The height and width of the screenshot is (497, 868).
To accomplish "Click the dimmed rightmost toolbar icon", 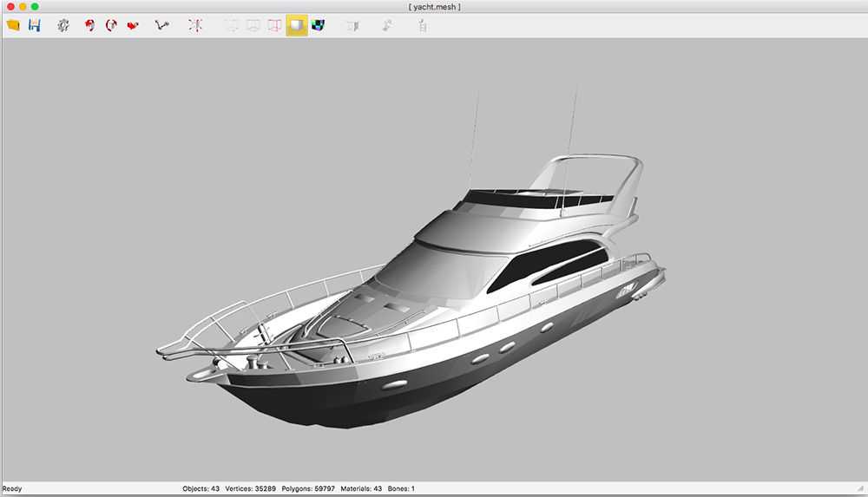I will tap(423, 26).
